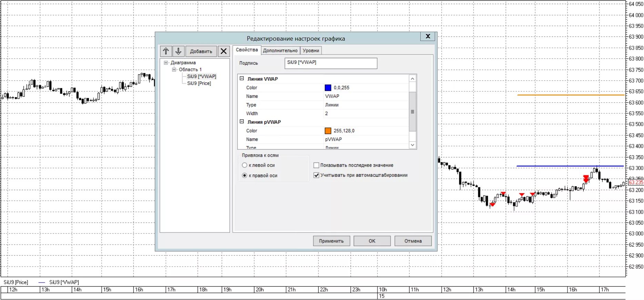Click the SiU9 [*VWAP] legend label
This screenshot has height=300, width=644.
(x=64, y=282)
